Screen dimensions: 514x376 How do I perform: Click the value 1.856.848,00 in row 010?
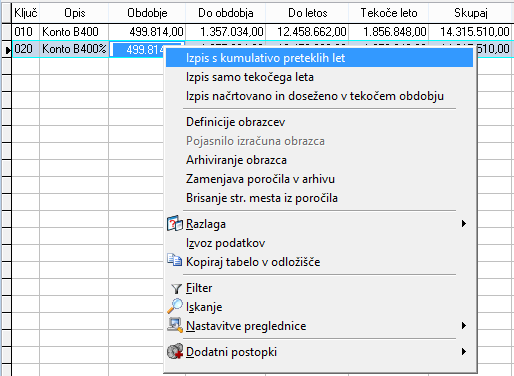pos(389,32)
